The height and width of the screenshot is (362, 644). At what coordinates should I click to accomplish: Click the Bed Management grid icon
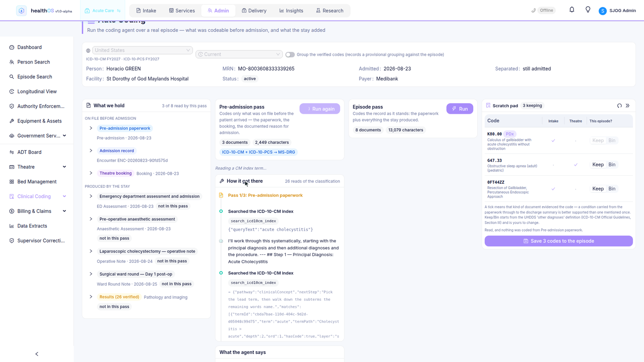(12, 182)
